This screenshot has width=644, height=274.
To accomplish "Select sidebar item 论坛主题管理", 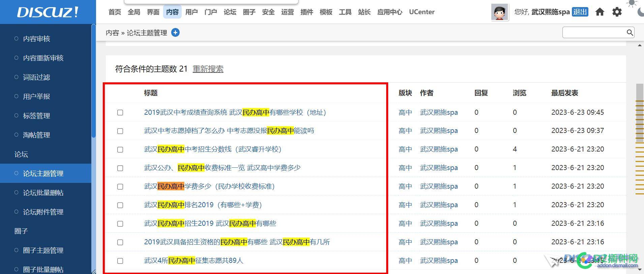I will pyautogui.click(x=45, y=173).
